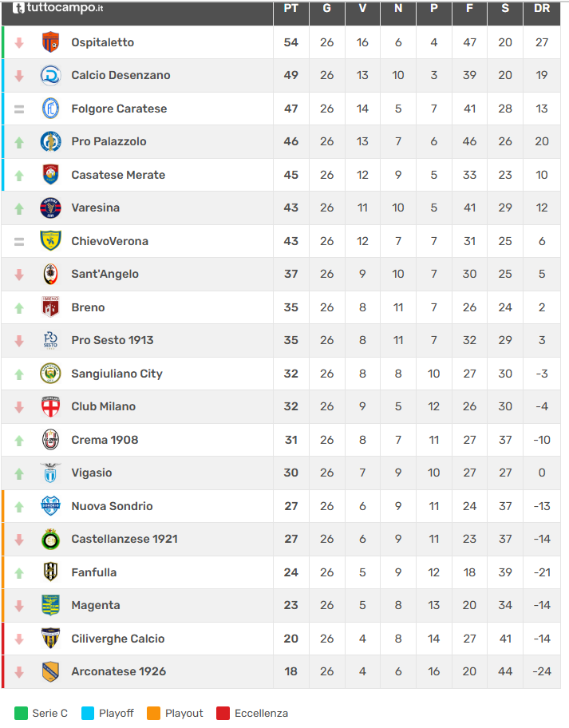Viewport: 569px width, 728px height.
Task: Click the Breno team crest
Action: pos(50,307)
